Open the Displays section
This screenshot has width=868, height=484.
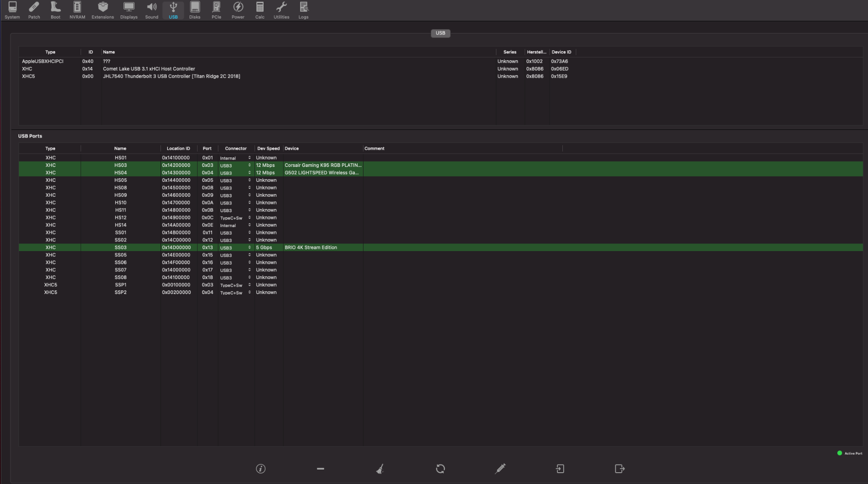[129, 10]
